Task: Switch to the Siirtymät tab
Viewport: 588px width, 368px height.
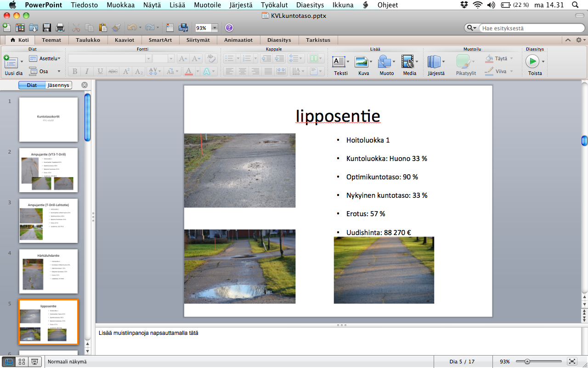Action: tap(198, 40)
